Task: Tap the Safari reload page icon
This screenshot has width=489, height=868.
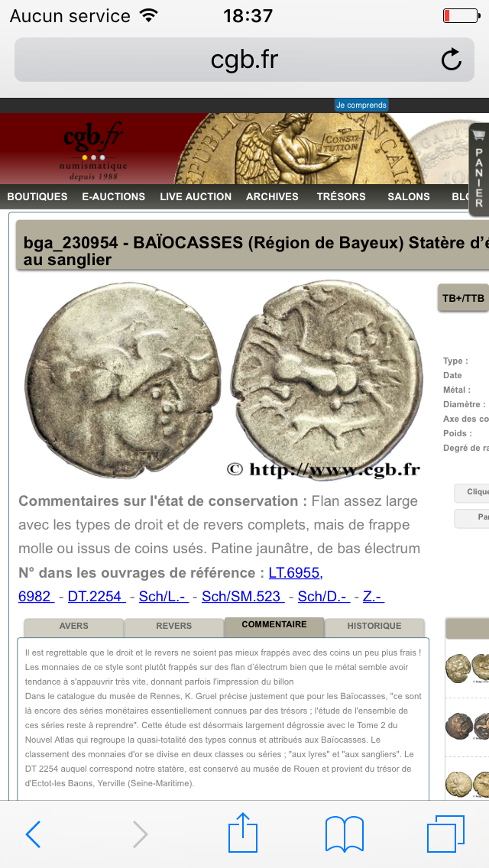Action: [452, 60]
